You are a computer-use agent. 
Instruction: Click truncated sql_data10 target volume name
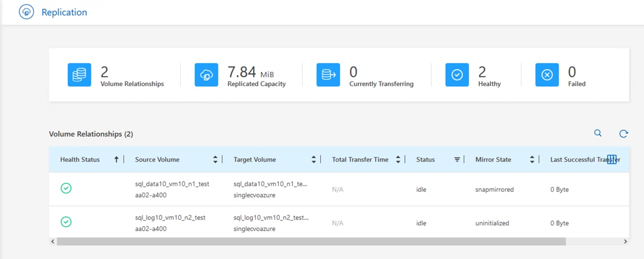[x=270, y=184]
